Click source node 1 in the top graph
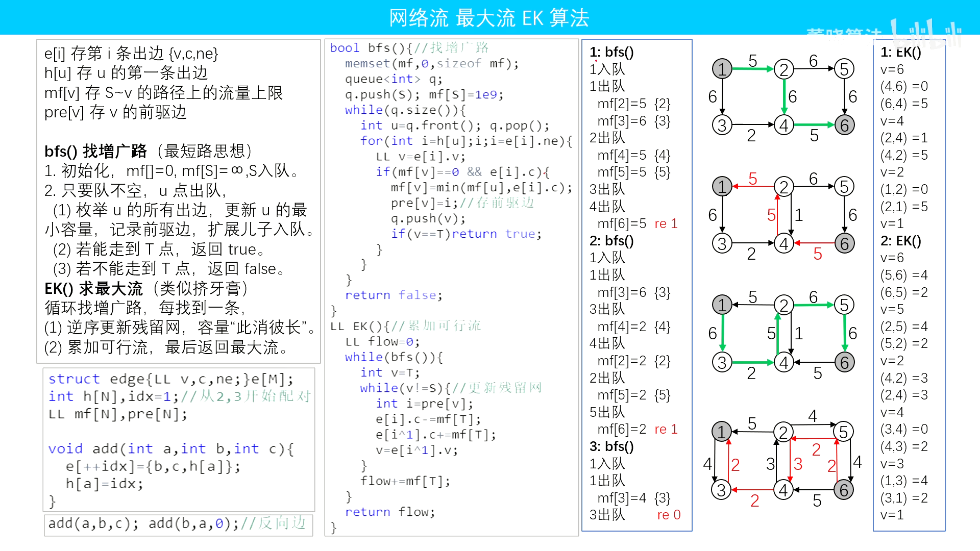Image resolution: width=980 pixels, height=551 pixels. [722, 69]
